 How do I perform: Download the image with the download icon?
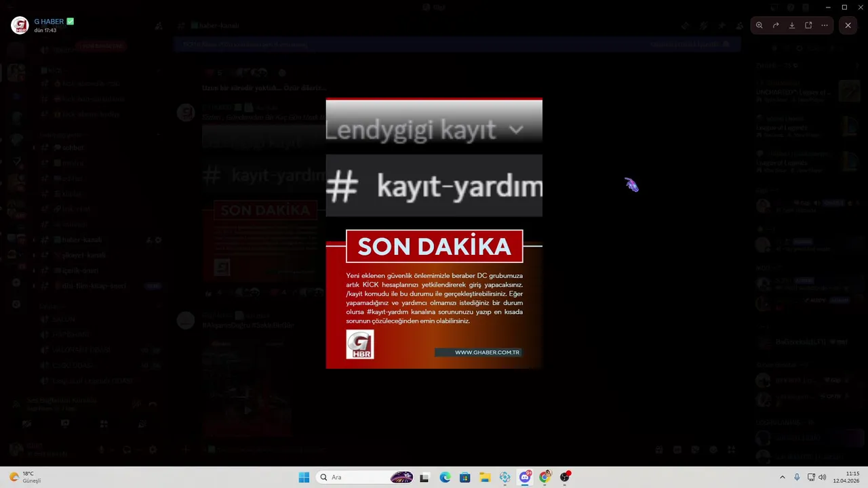click(792, 25)
